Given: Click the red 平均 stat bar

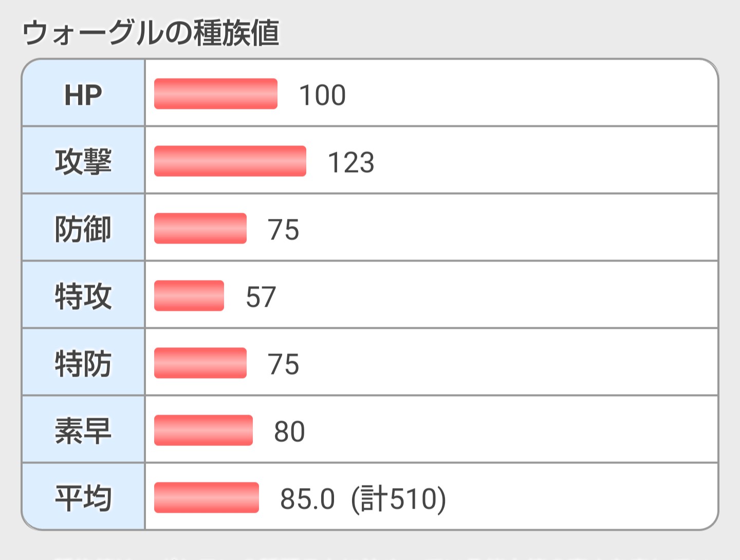Looking at the screenshot, I should pos(207,498).
